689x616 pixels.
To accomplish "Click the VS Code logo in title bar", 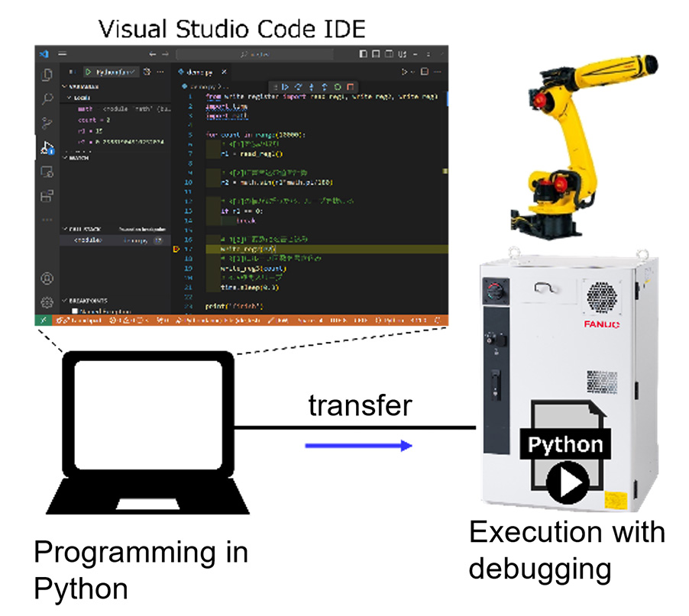I will point(44,54).
